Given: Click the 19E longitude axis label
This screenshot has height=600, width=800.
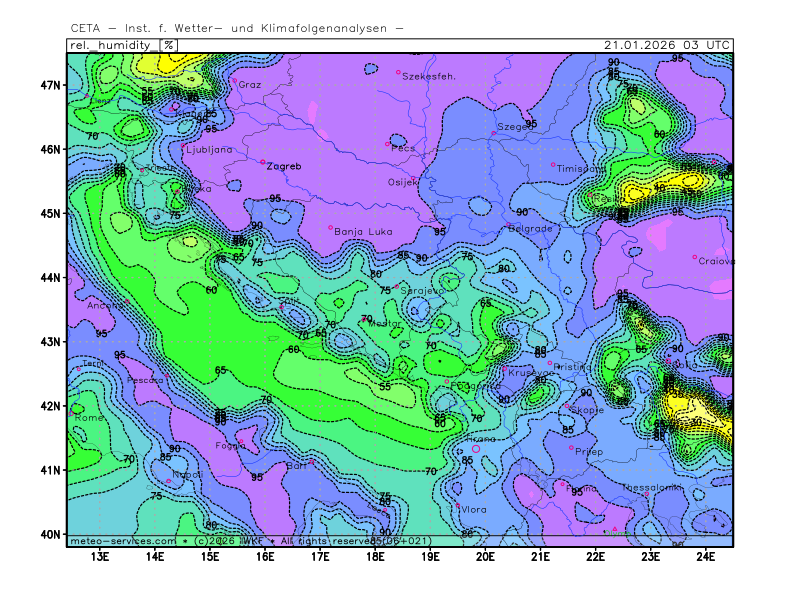Looking at the screenshot, I should [430, 555].
